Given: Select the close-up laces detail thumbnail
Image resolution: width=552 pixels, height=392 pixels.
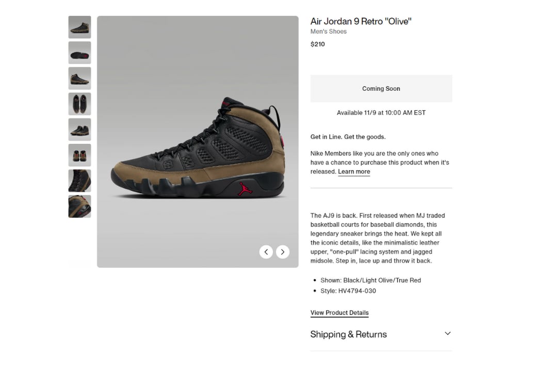Looking at the screenshot, I should (x=79, y=181).
